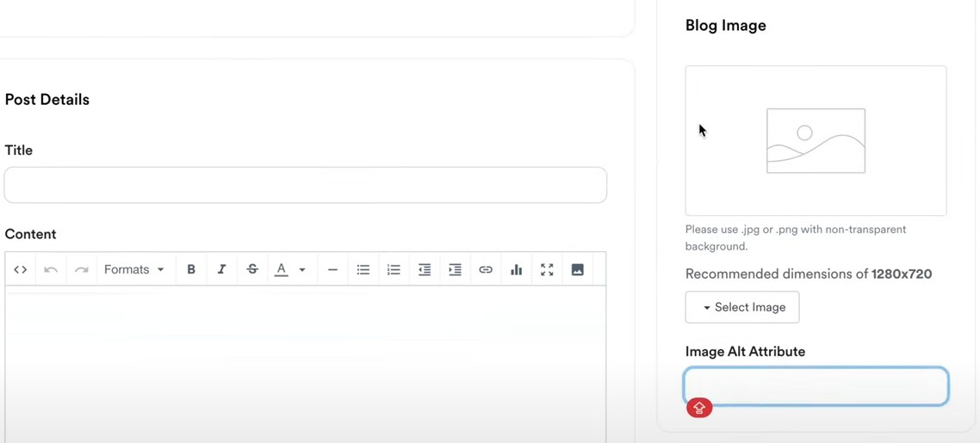Open the Select Image dropdown button
Image resolution: width=980 pixels, height=443 pixels.
pos(741,307)
